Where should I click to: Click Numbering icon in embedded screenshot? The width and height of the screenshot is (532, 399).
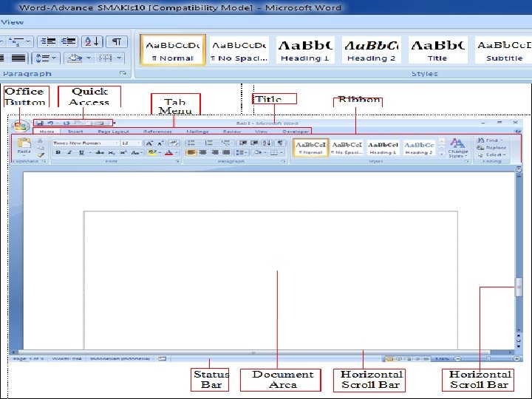pyautogui.click(x=209, y=143)
